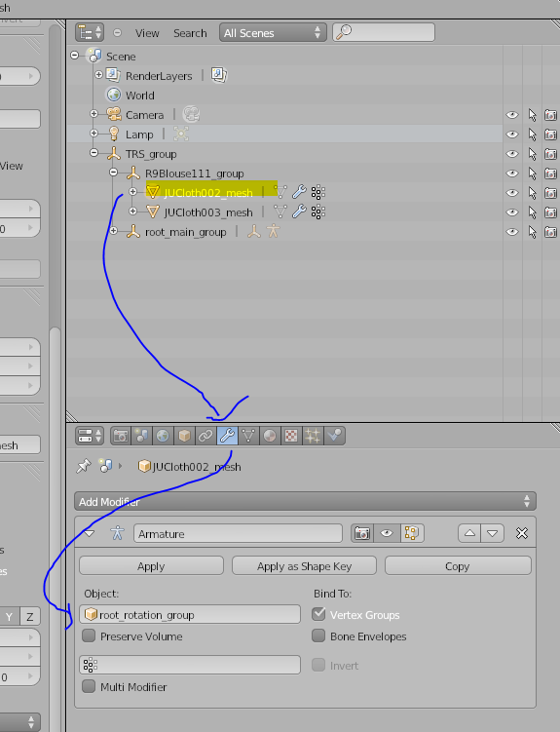Click the Armature modifier name field
This screenshot has height=732, width=560.
[x=238, y=533]
